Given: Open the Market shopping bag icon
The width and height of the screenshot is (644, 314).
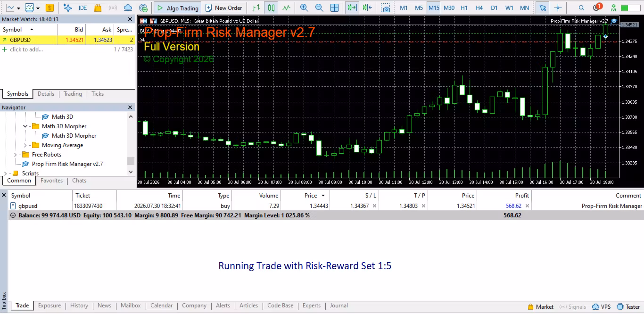Looking at the screenshot, I should (x=98, y=8).
